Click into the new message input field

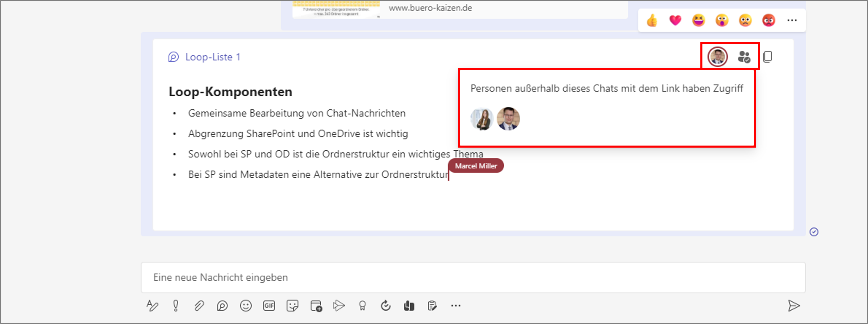pos(473,277)
